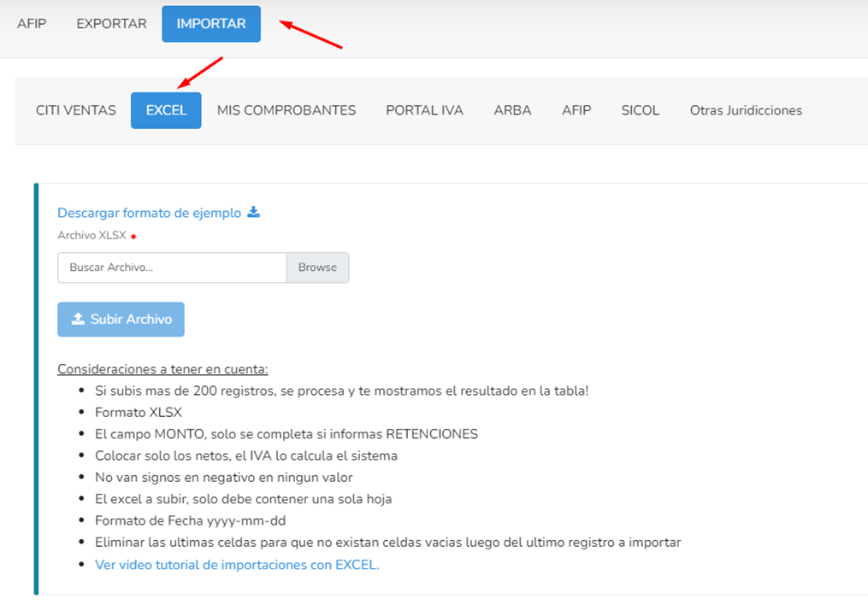Switch to the PORTAL IVA tab
Image resolution: width=868 pixels, height=605 pixels.
(x=424, y=110)
